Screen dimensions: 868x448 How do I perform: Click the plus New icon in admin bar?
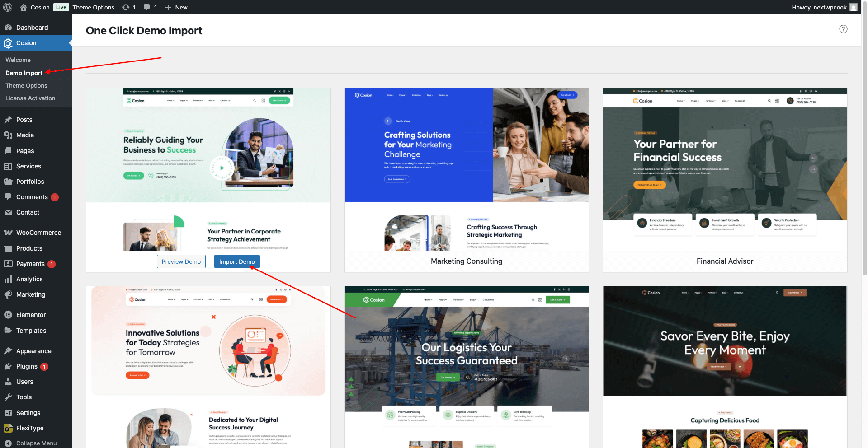pos(168,7)
